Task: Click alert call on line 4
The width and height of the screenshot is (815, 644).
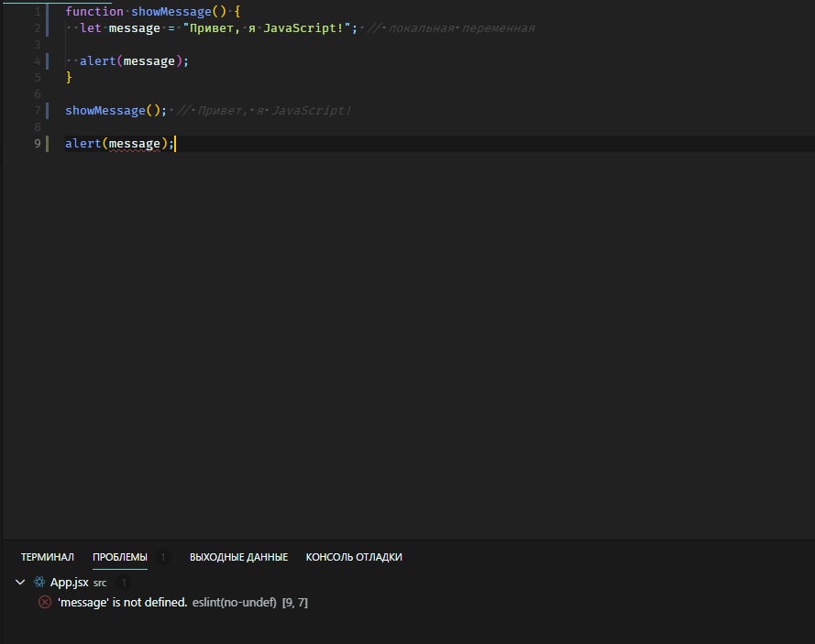Action: [x=98, y=61]
